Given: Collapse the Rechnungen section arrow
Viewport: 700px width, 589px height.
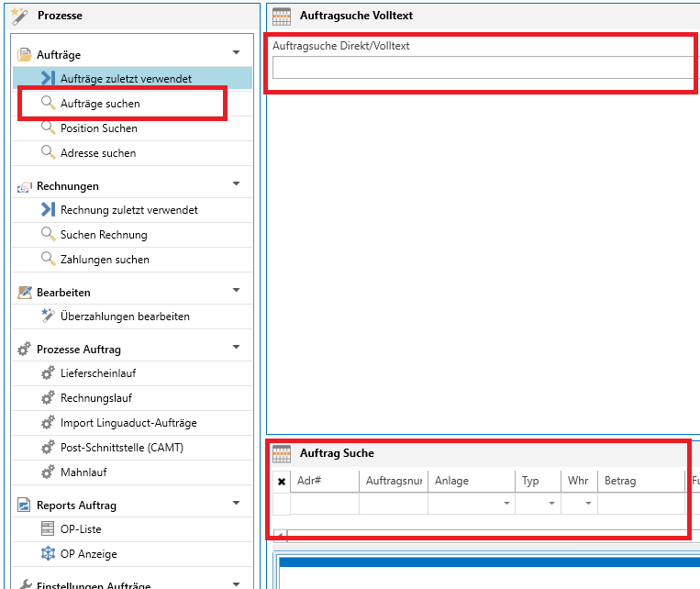Looking at the screenshot, I should coord(237,184).
